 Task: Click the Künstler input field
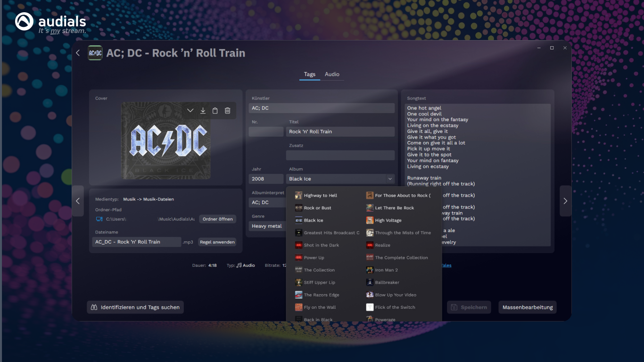(322, 108)
